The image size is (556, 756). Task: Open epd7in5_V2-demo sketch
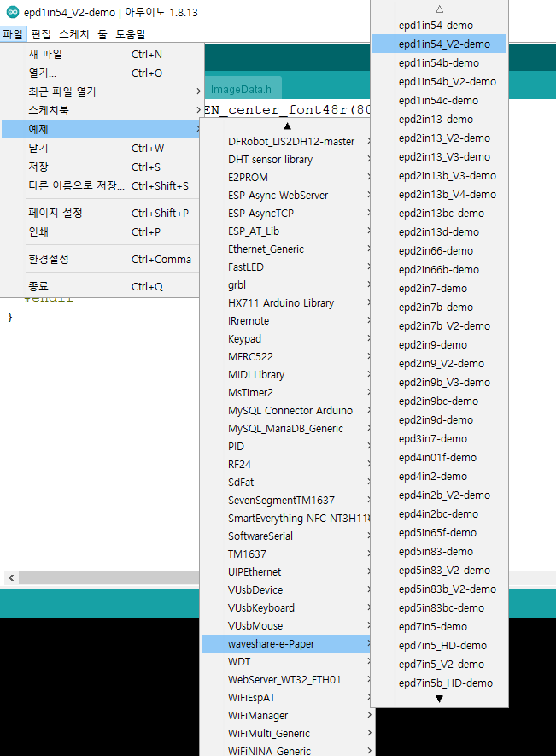coord(439,664)
